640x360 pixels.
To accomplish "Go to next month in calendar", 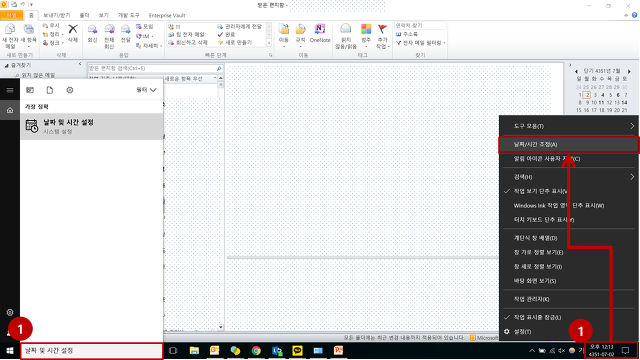I will click(x=629, y=71).
